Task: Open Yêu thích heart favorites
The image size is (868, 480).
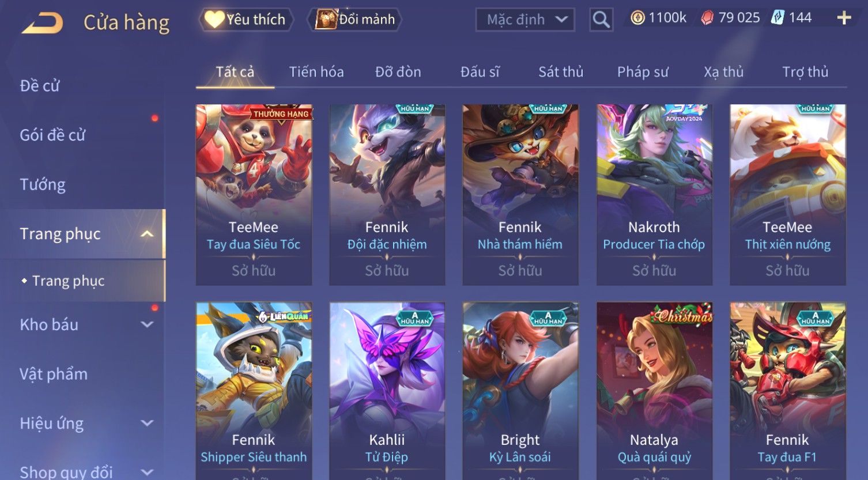Action: coord(246,20)
